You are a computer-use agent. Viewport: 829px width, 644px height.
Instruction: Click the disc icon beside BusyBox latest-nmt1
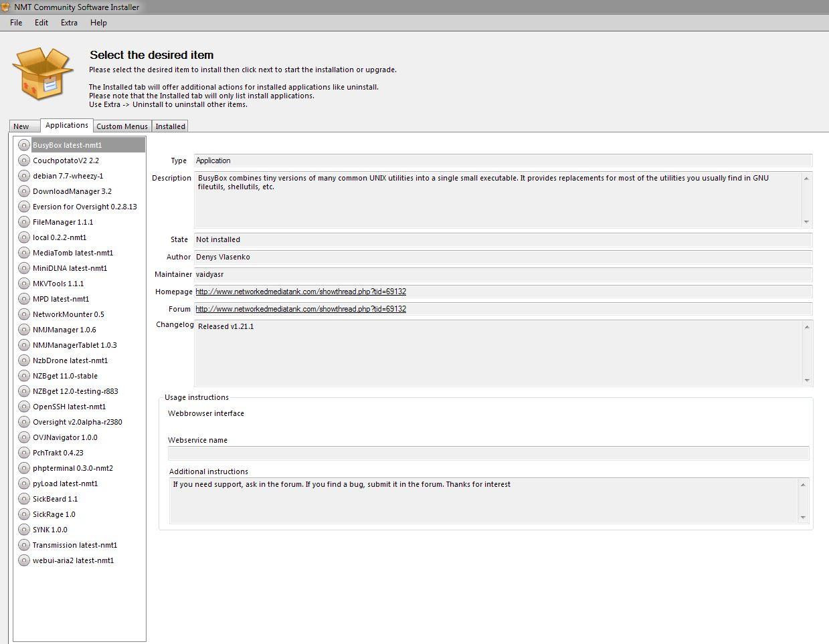tap(24, 145)
